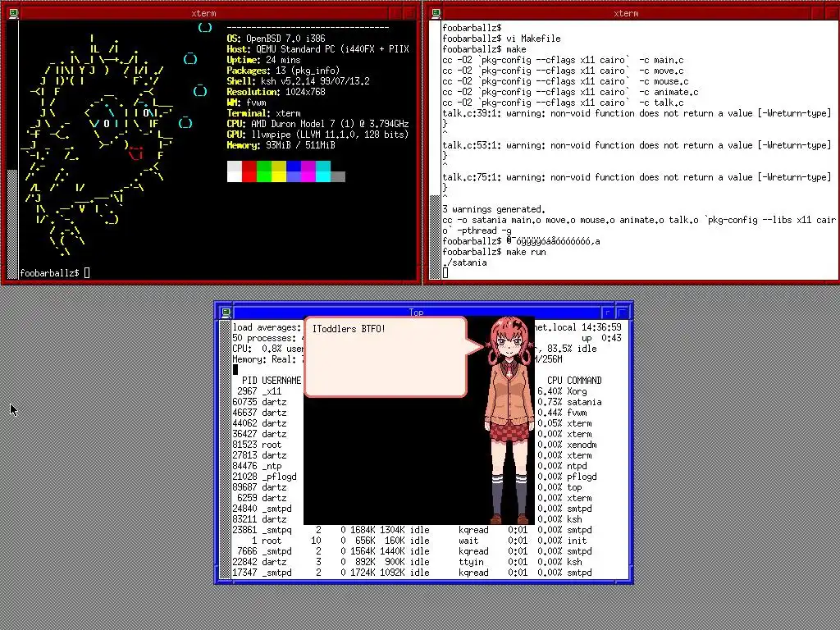Open the right xterm window menu icon
This screenshot has height=630, width=840.
pyautogui.click(x=436, y=13)
